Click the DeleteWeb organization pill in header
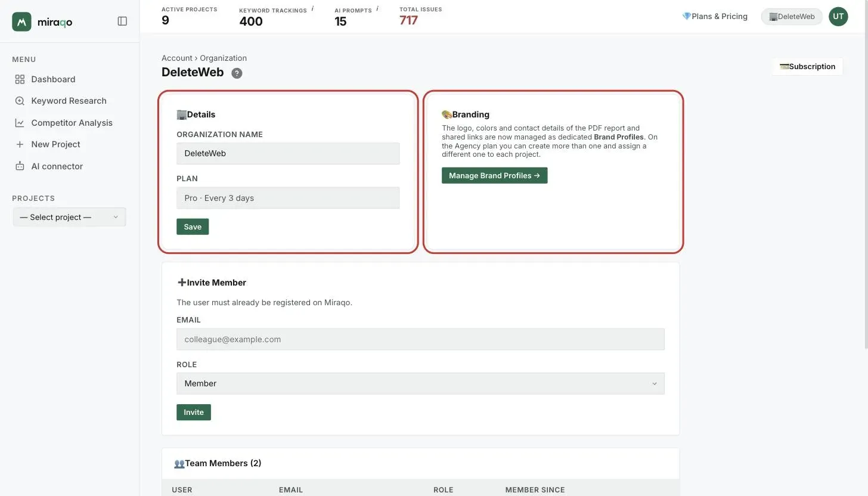The image size is (868, 496). pos(792,17)
